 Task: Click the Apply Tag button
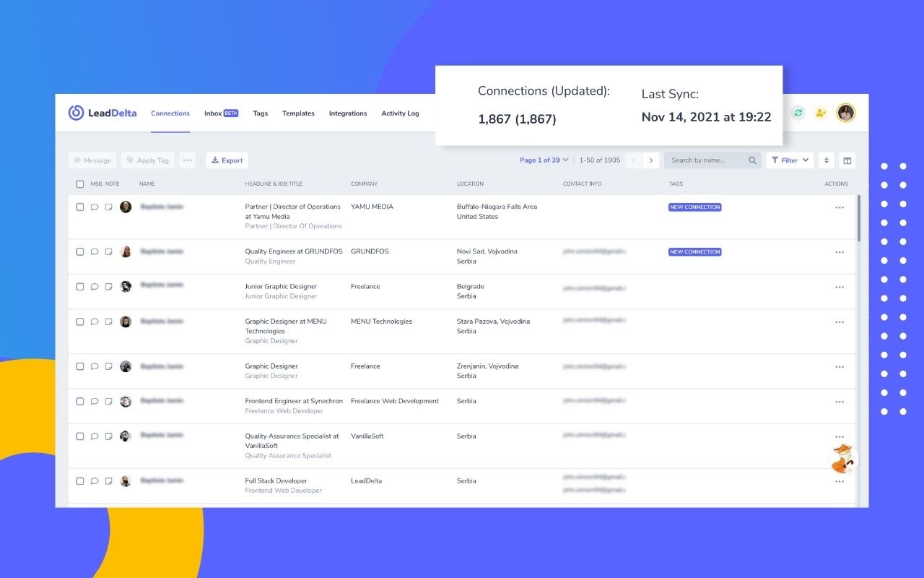147,160
